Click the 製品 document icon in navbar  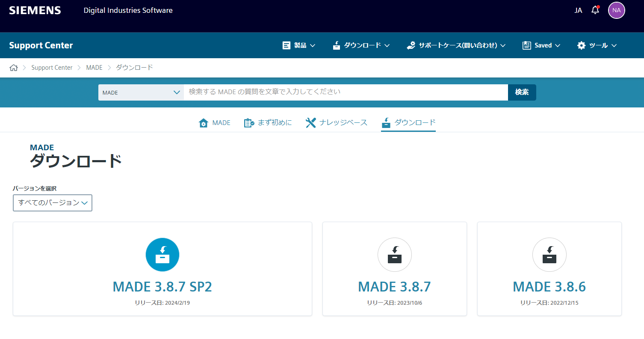click(x=287, y=45)
